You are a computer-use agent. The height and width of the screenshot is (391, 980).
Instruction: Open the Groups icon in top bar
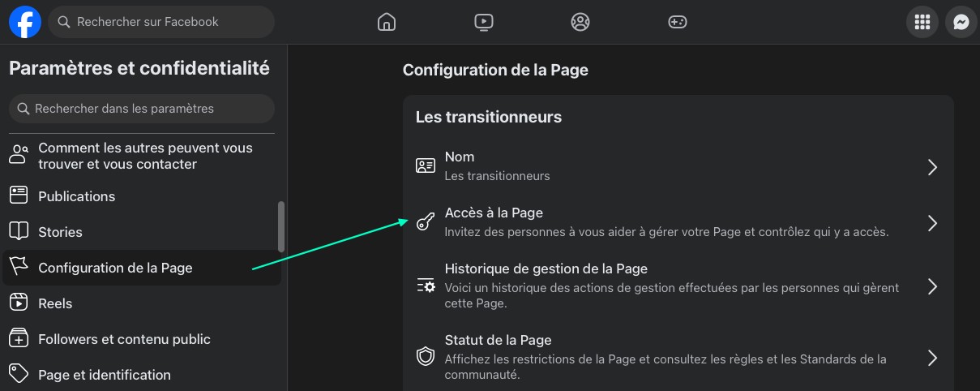pyautogui.click(x=580, y=22)
